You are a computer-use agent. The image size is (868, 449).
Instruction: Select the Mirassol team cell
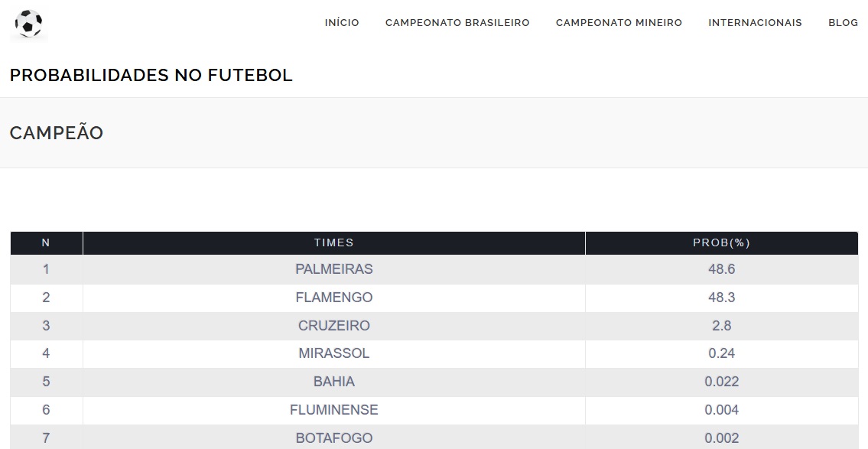[333, 353]
